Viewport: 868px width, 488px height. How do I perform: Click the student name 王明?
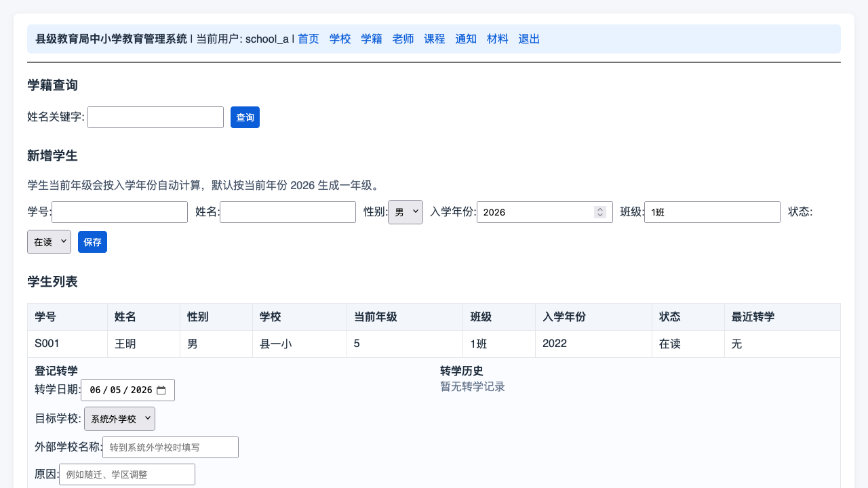pos(125,344)
